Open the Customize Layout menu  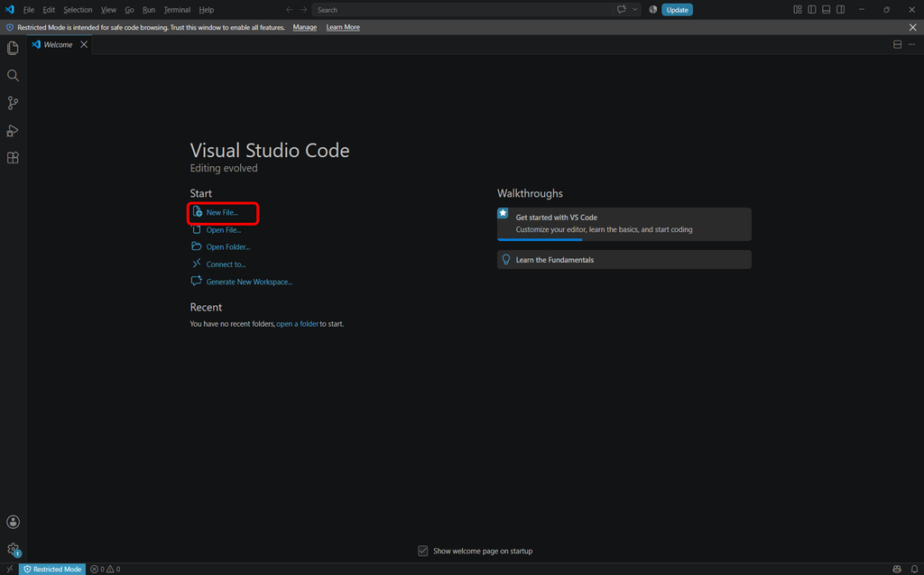pyautogui.click(x=798, y=9)
